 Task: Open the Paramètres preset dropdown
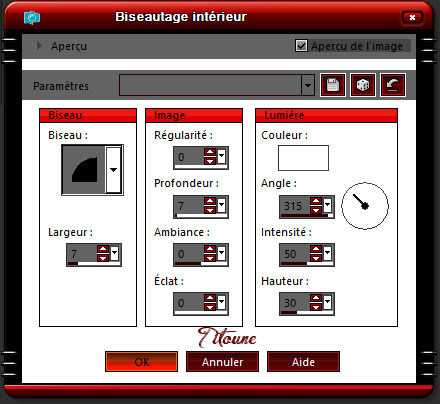(308, 85)
